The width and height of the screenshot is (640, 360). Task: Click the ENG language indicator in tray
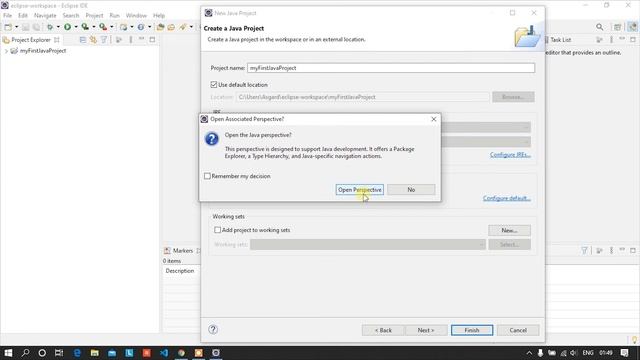588,353
